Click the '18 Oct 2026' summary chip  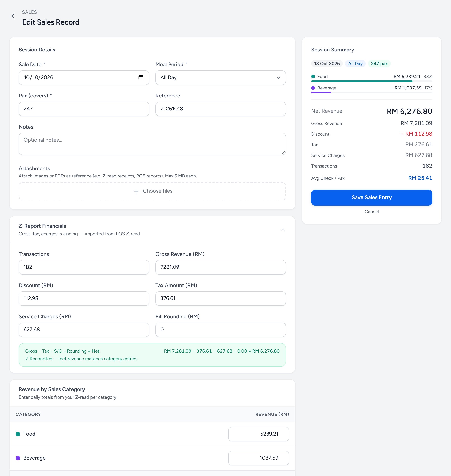(x=327, y=64)
